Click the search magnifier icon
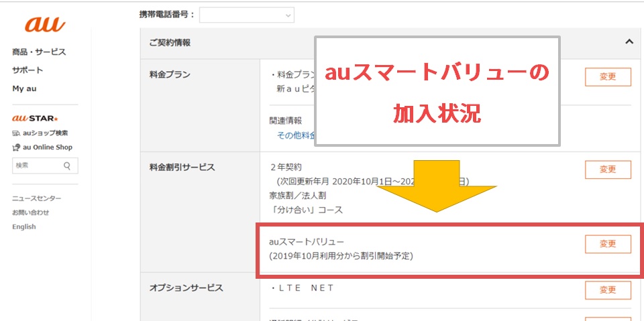This screenshot has width=644, height=321. coord(67,166)
